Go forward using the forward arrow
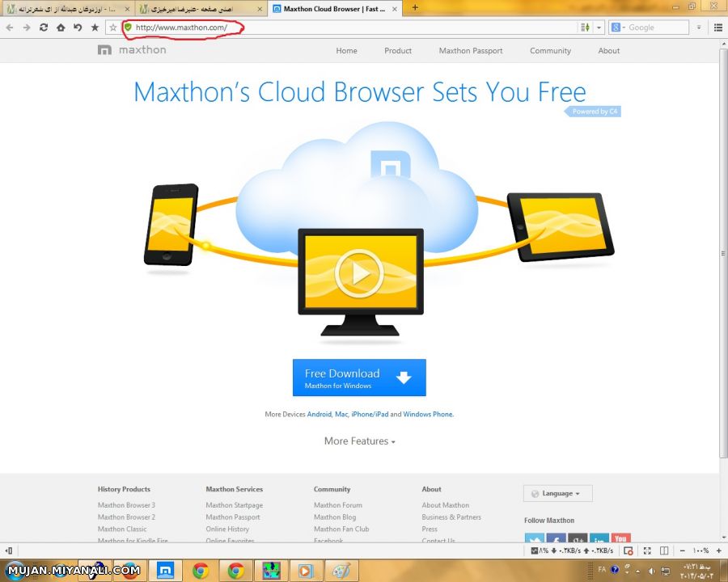Viewport: 728px width, 582px height. (x=27, y=27)
